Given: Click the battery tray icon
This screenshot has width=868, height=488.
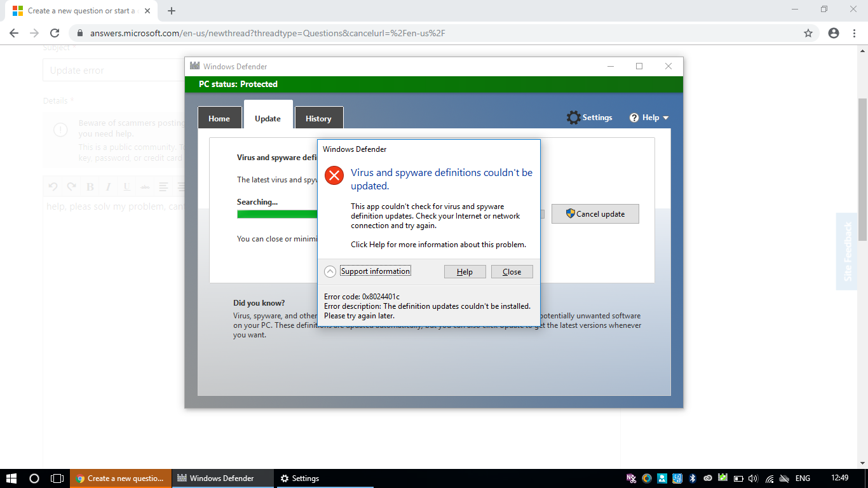Looking at the screenshot, I should click(738, 478).
